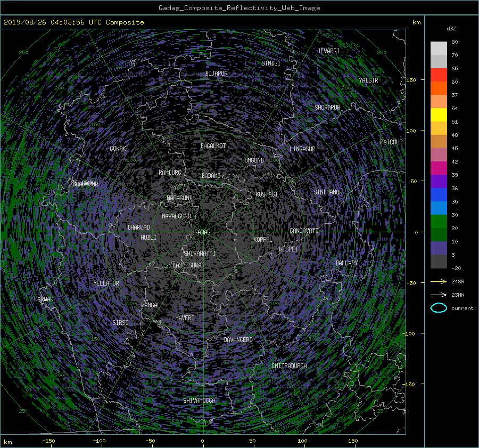Click the HANGAL town name

coord(150,305)
